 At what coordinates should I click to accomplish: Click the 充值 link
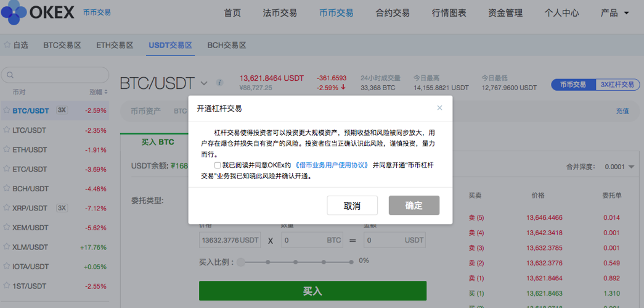point(622,110)
